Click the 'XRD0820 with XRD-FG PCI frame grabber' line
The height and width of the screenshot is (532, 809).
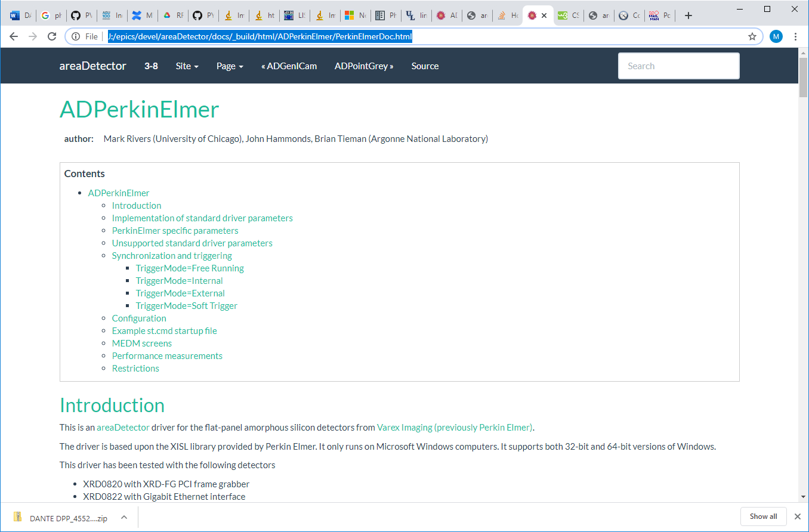(166, 484)
